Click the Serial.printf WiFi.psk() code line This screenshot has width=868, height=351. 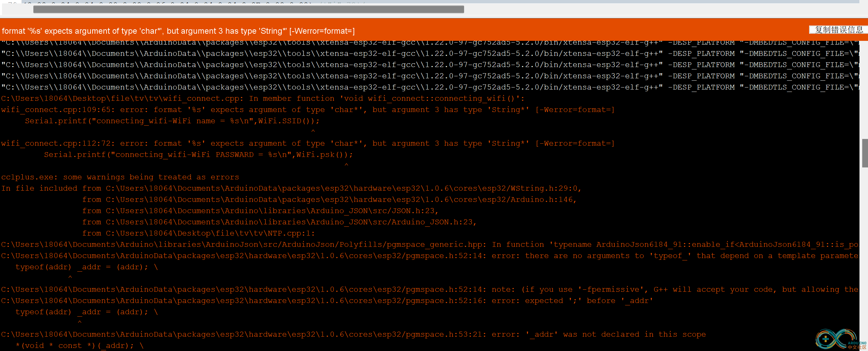click(198, 155)
